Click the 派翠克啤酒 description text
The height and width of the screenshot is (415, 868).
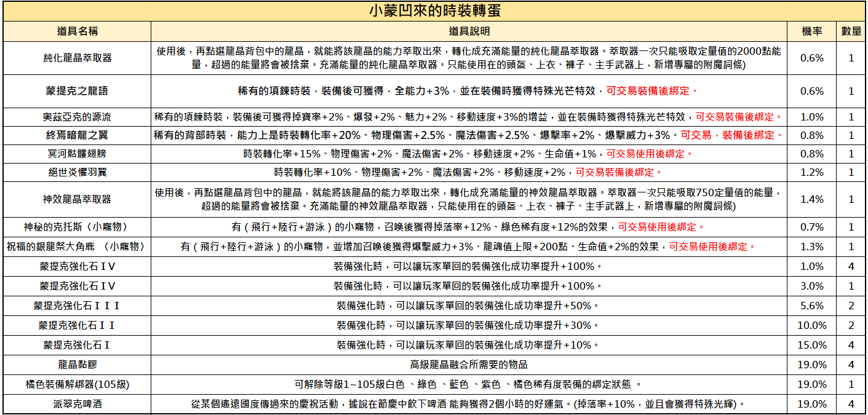click(x=469, y=404)
